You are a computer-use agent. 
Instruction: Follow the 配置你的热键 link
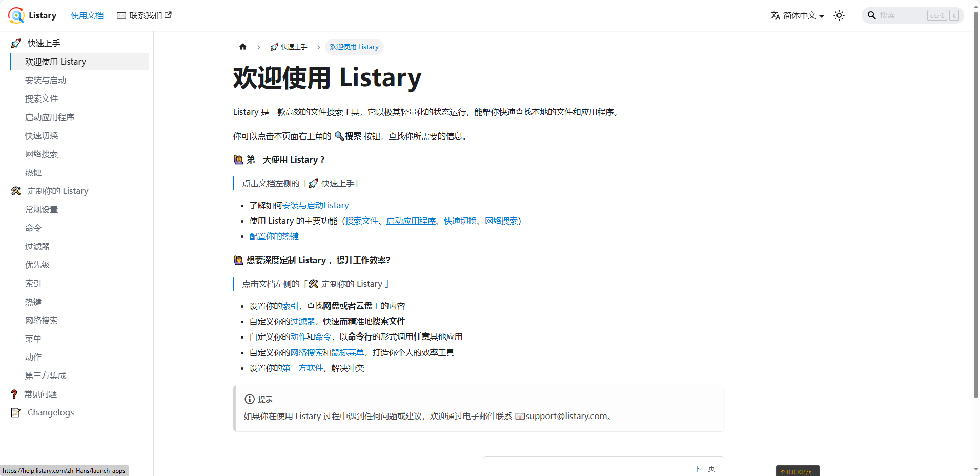tap(274, 236)
